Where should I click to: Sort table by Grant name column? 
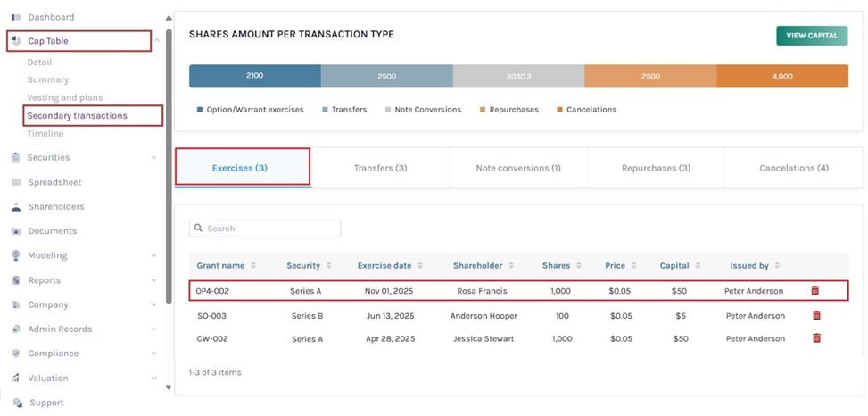(253, 265)
